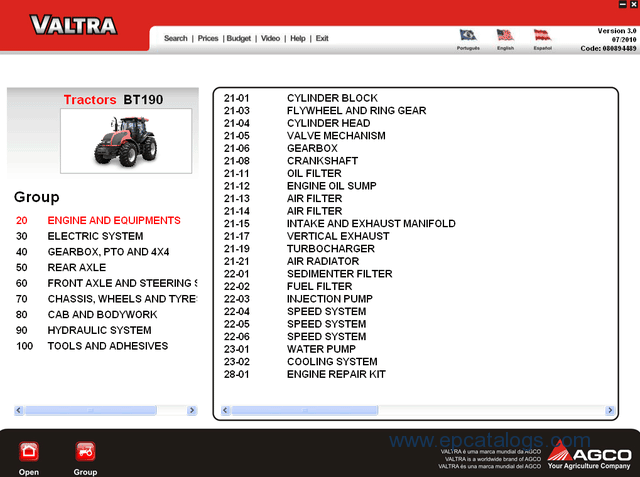The image size is (640, 477).
Task: Open 21-21 Air Radiator
Action: (291, 262)
